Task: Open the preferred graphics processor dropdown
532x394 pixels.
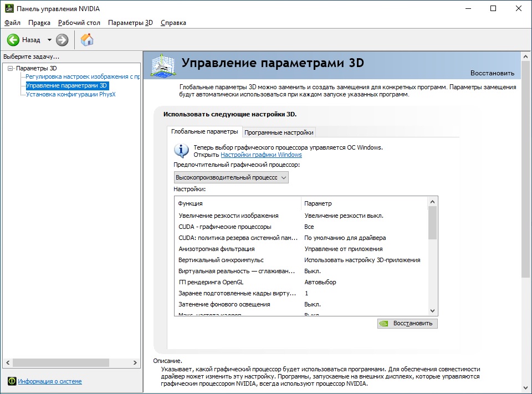Action: pos(231,177)
